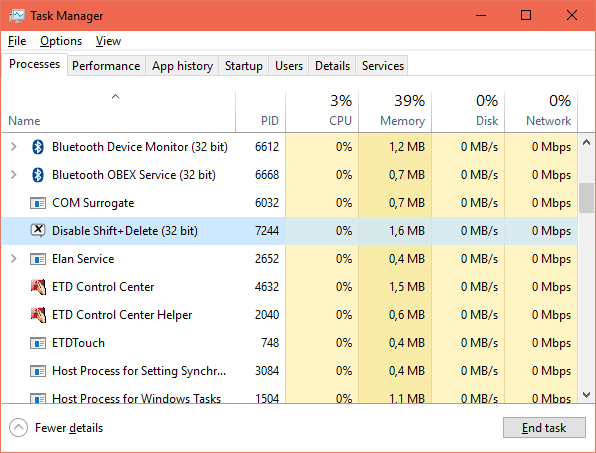Click the ETD Control Center icon
The height and width of the screenshot is (453, 596).
[38, 287]
